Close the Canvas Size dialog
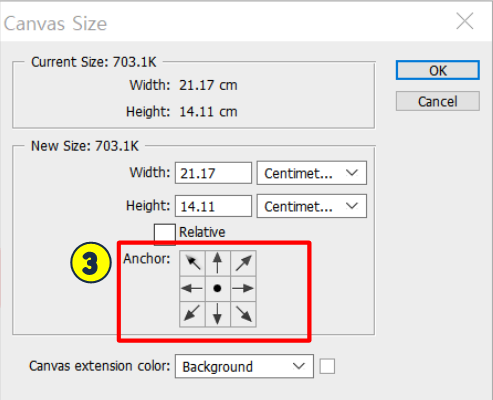 (465, 21)
